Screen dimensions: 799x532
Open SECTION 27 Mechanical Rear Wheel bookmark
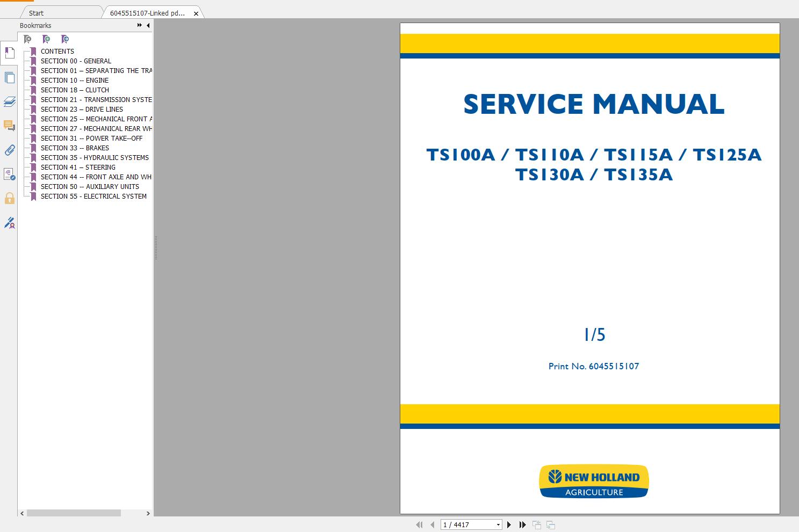pyautogui.click(x=96, y=129)
